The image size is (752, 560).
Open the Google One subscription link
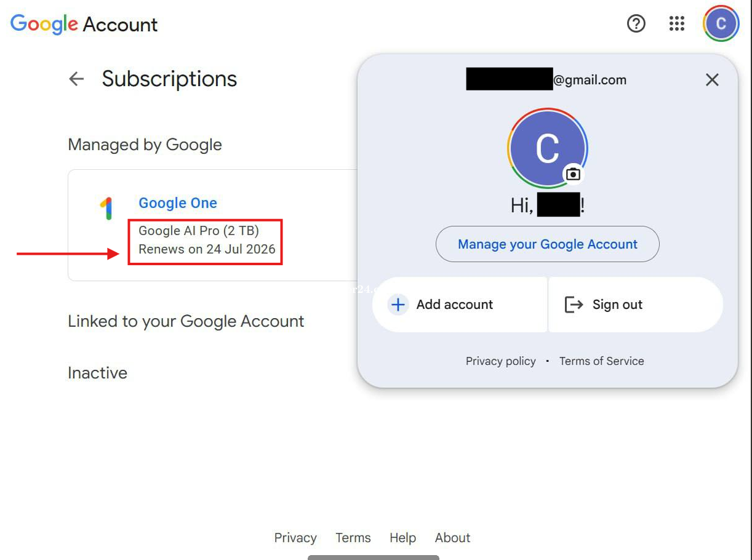coord(178,203)
